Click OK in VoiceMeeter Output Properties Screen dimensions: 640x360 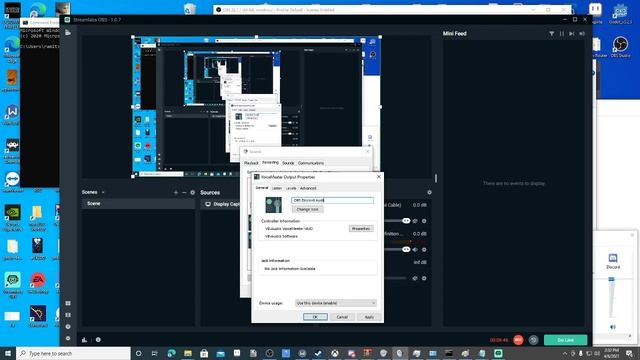[315, 317]
